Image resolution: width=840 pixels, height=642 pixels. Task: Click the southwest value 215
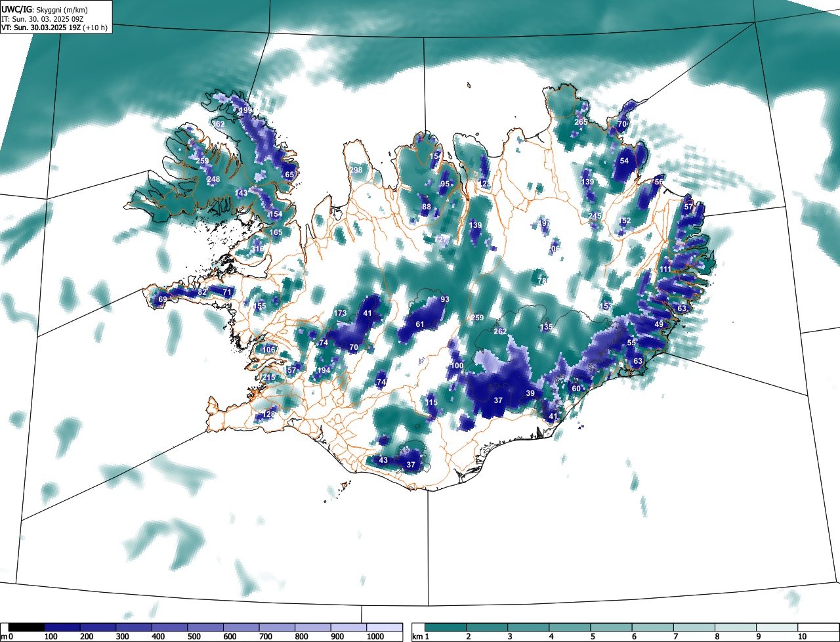(x=269, y=377)
